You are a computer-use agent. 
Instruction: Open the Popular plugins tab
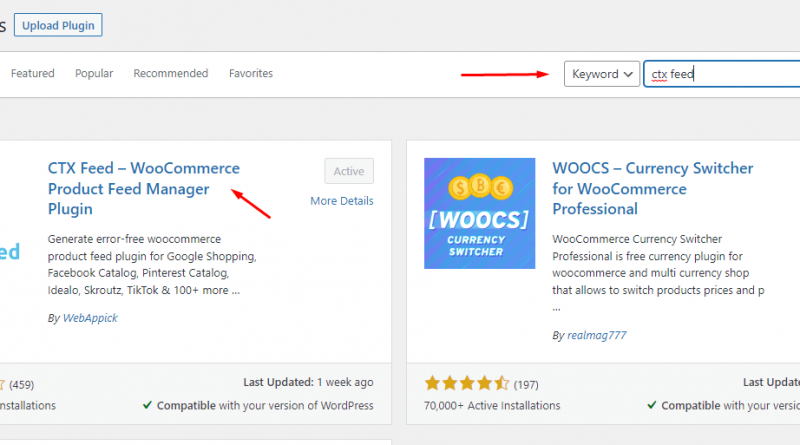pyautogui.click(x=94, y=74)
